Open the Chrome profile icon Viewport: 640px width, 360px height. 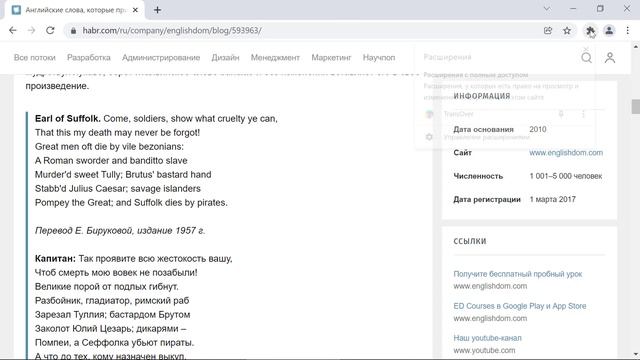coord(609,31)
